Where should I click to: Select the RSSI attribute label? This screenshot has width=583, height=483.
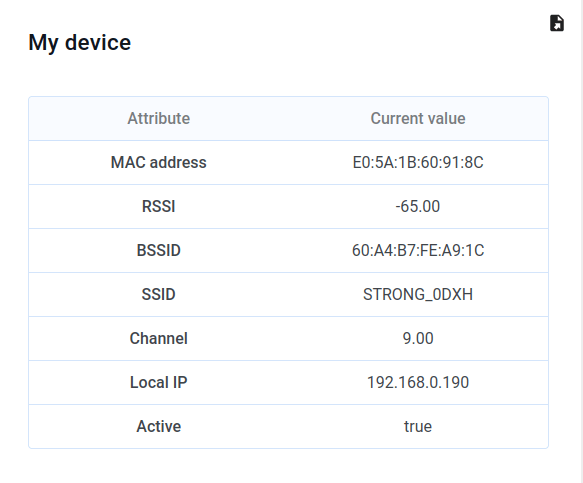(x=159, y=206)
